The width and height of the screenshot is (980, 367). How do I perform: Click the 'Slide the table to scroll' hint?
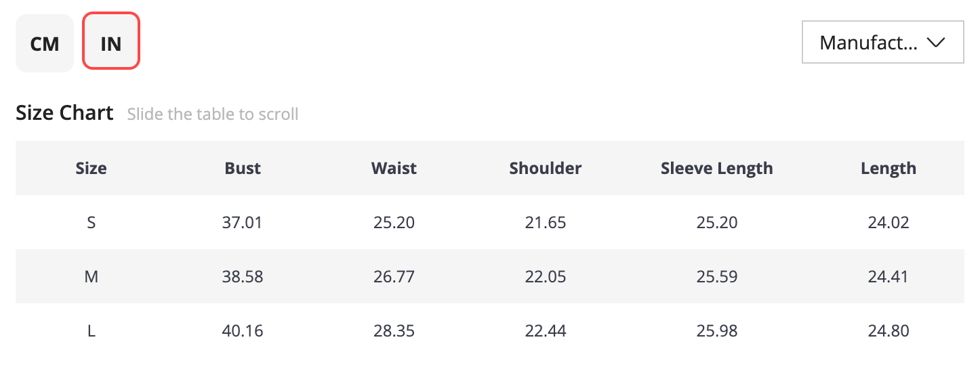point(213,114)
